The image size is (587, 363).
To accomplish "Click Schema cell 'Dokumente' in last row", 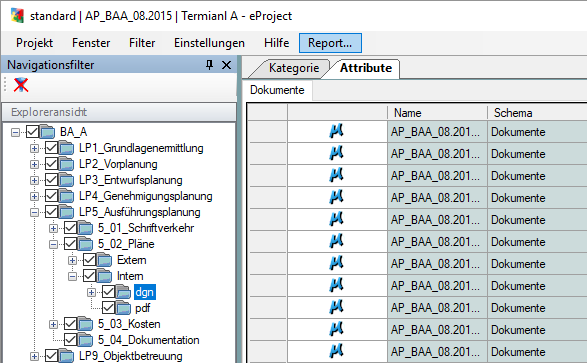I will (537, 352).
